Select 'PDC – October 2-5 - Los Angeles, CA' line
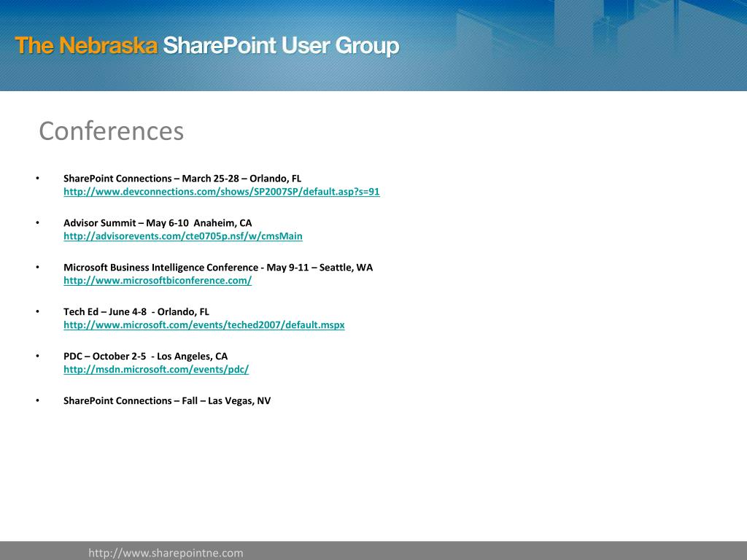 tap(146, 356)
